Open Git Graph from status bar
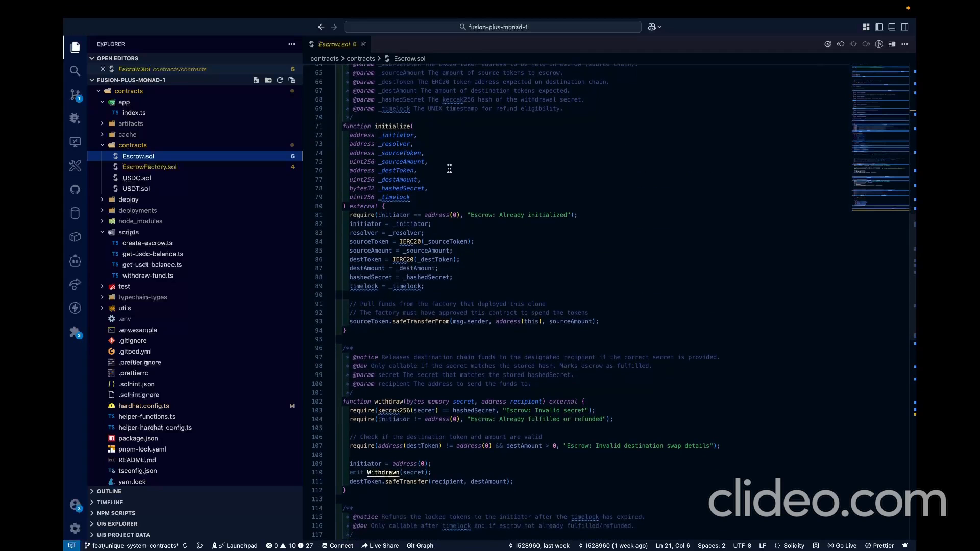Screen dimensions: 980x551 pos(420,546)
